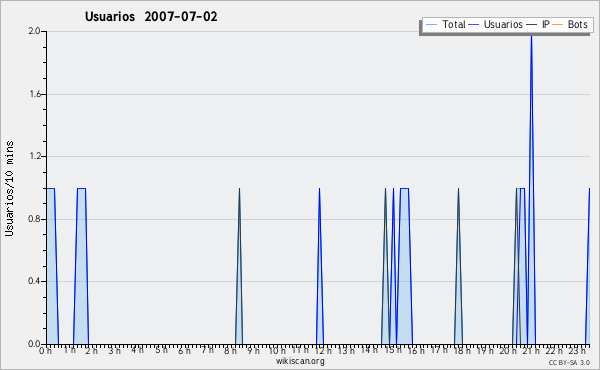600x370 pixels.
Task: Click the '21 h' x-axis label
Action: click(532, 350)
